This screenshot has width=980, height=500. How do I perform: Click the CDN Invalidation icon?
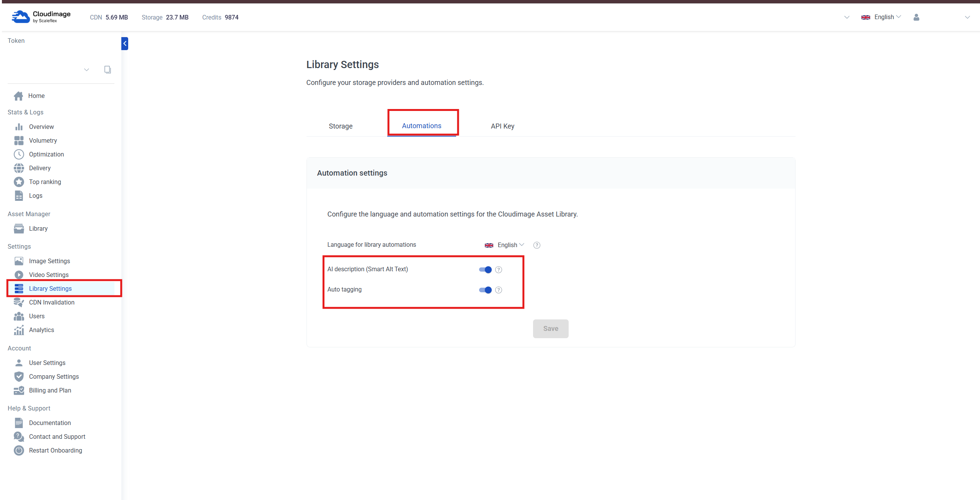click(x=19, y=302)
